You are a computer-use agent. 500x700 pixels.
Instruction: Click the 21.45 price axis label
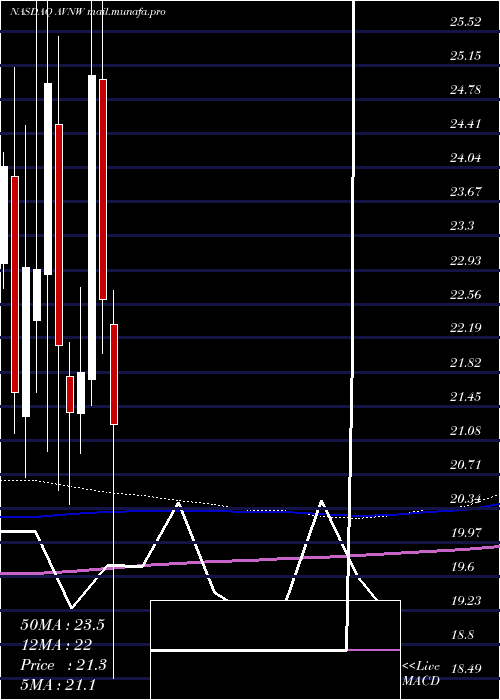(466, 396)
